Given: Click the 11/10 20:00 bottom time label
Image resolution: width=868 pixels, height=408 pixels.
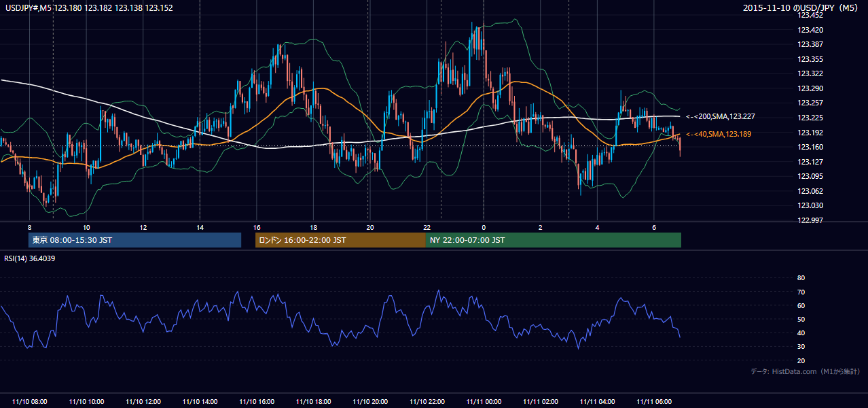Looking at the screenshot, I should click(x=370, y=402).
